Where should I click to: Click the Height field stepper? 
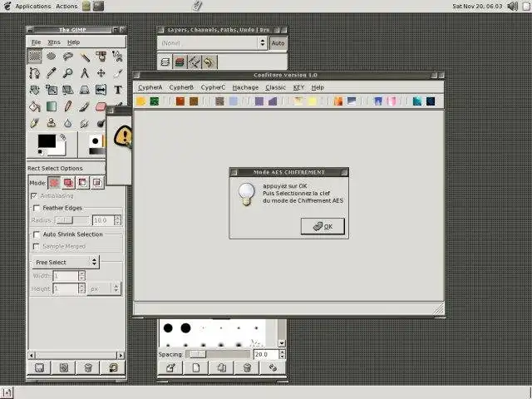81,288
